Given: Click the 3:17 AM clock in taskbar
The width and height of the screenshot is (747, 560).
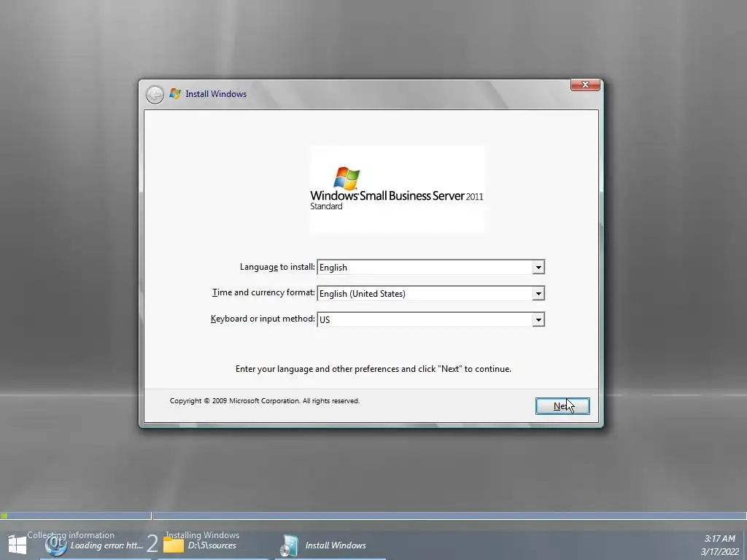Looking at the screenshot, I should coord(719,539).
